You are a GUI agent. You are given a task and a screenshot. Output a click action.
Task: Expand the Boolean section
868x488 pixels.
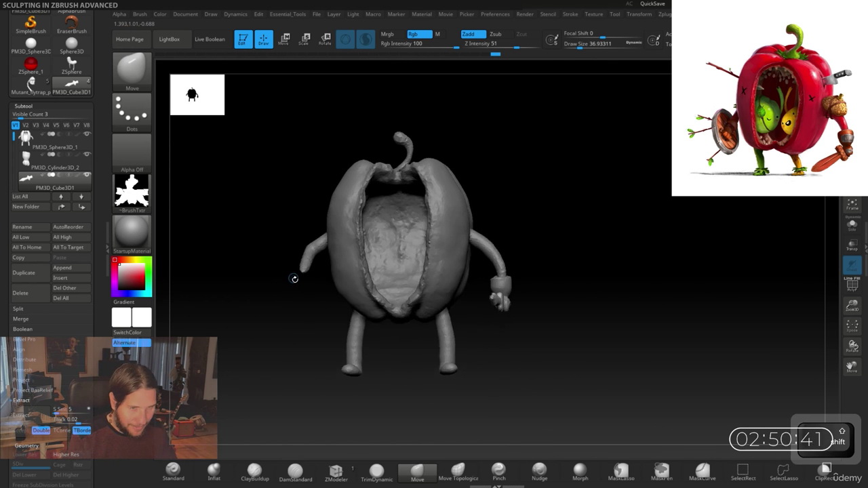click(x=22, y=329)
